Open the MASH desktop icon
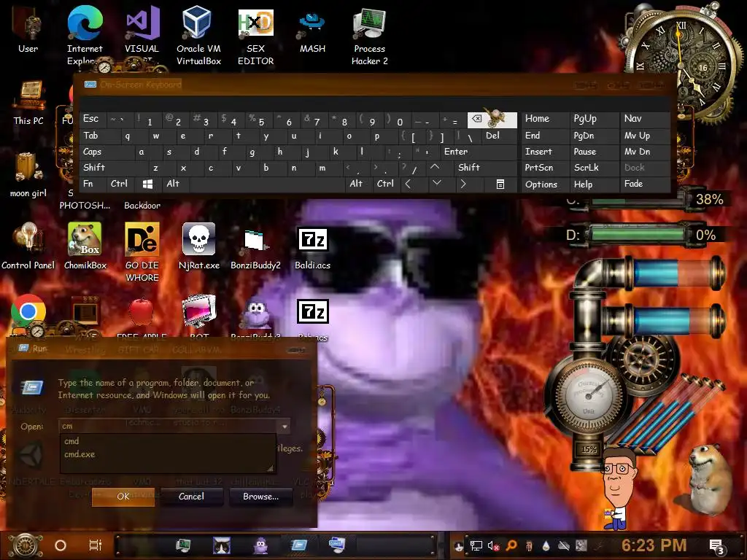 click(312, 31)
